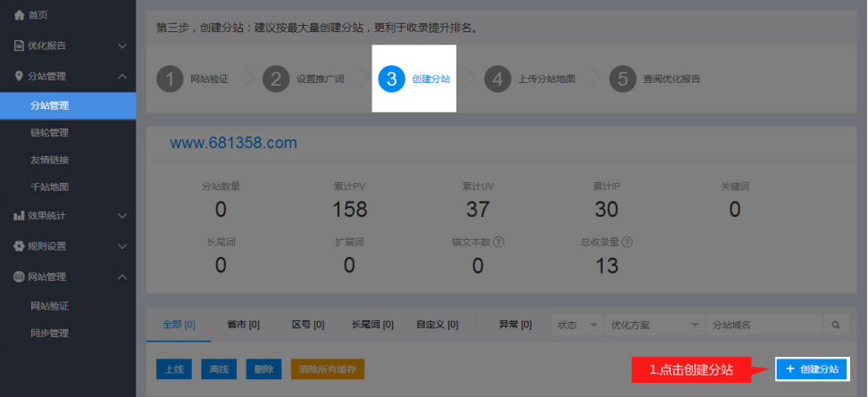Viewport: 868px width, 397px height.
Task: Click the 效果统计 bar chart icon
Action: [x=19, y=216]
